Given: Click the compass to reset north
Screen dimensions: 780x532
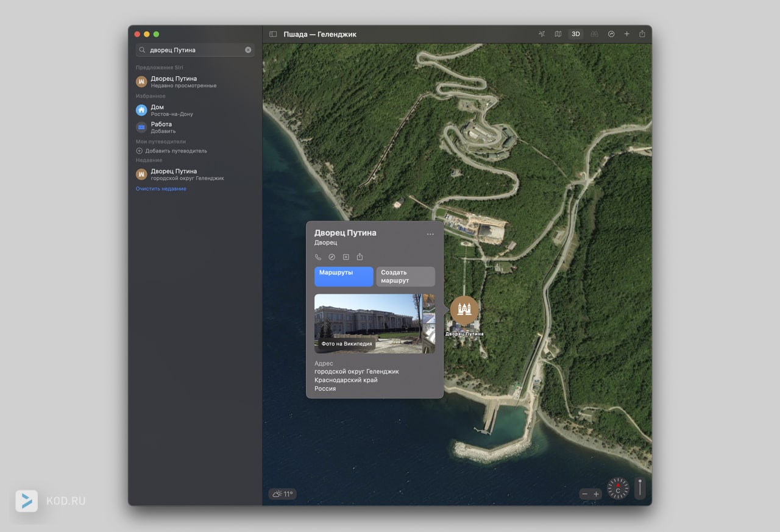Looking at the screenshot, I should point(618,489).
